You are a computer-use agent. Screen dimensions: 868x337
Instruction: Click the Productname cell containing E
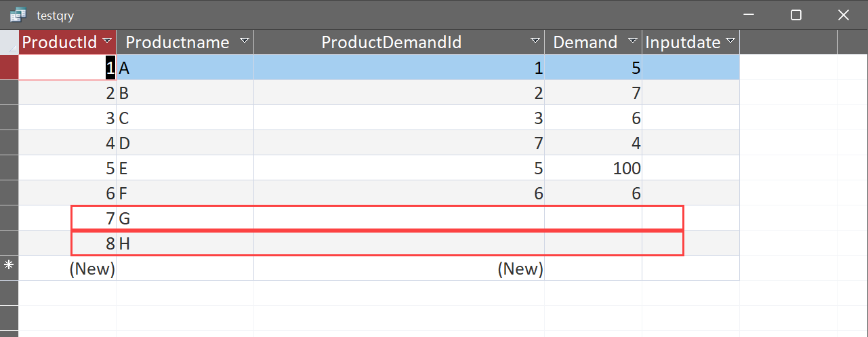[x=184, y=167]
